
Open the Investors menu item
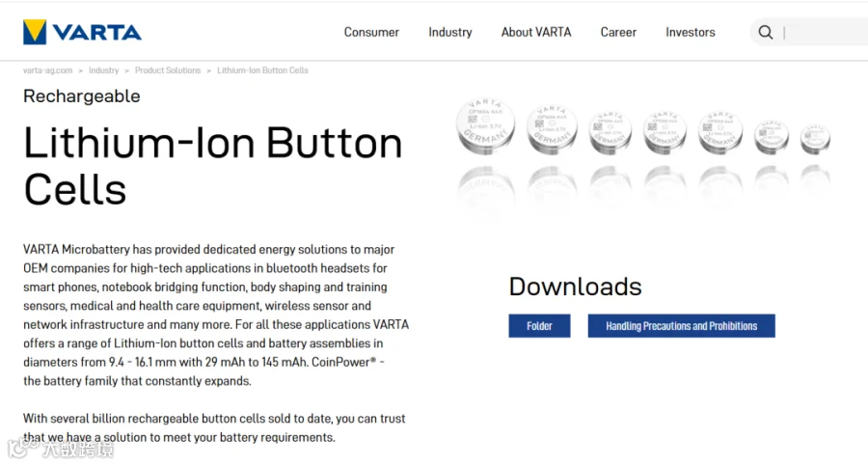coord(691,32)
